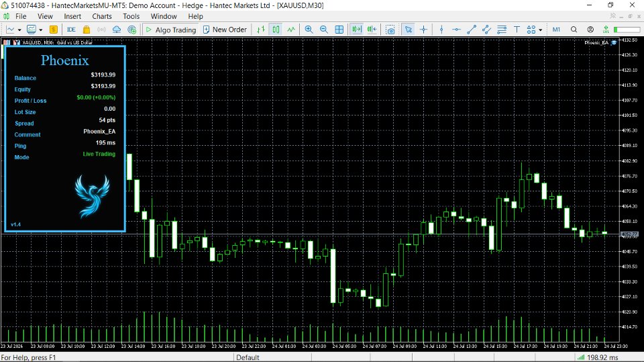Open the View menu

click(x=45, y=16)
